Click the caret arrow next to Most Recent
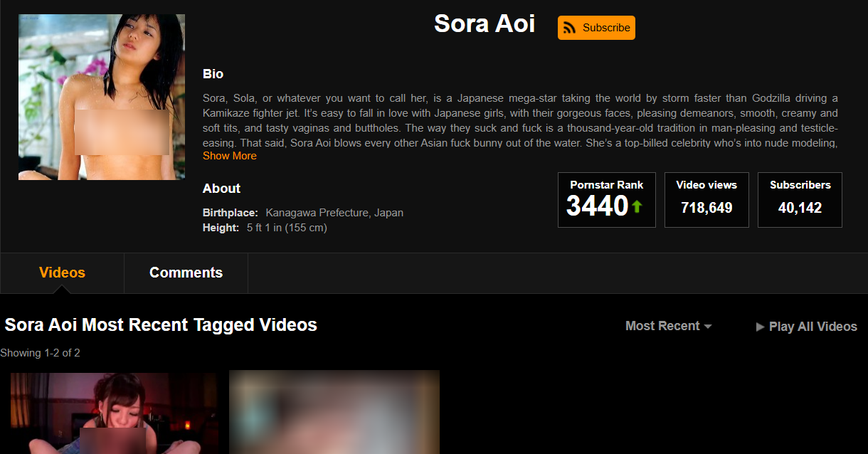 708,327
